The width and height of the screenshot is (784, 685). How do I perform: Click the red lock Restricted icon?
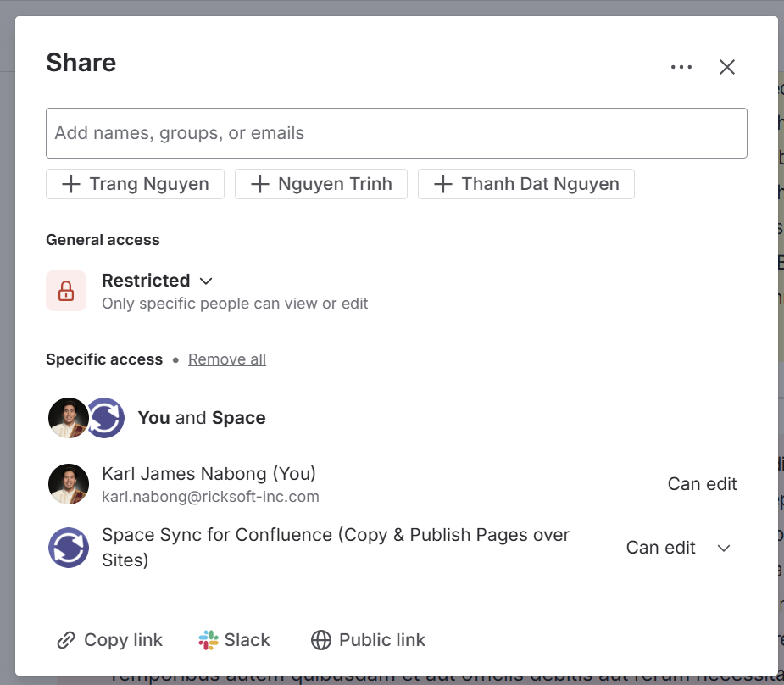point(66,291)
